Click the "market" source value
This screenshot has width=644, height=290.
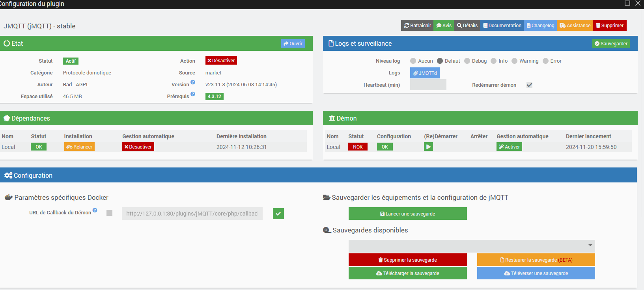click(x=213, y=73)
